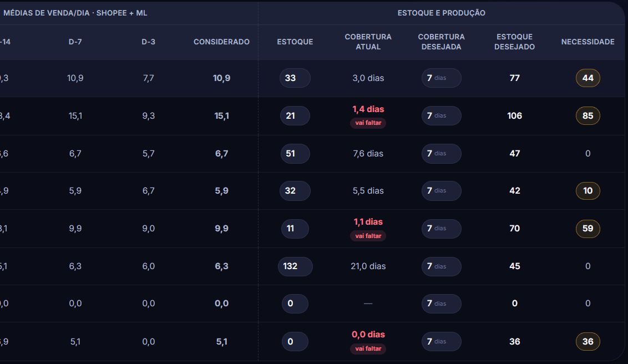This screenshot has height=364, width=628.
Task: Click the 'vai faltar' tag under 1,4 dias
Action: coord(368,123)
